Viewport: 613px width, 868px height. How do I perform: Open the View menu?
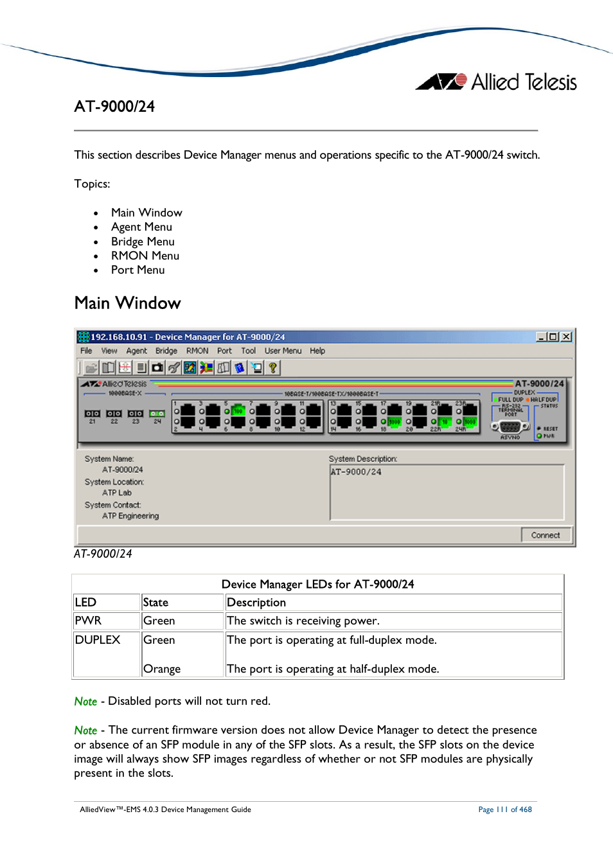(x=109, y=351)
